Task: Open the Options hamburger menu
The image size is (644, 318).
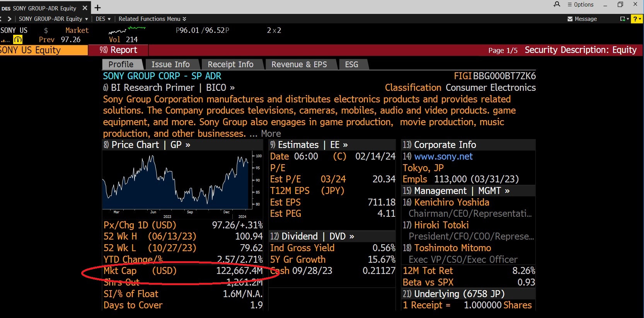Action: click(580, 5)
